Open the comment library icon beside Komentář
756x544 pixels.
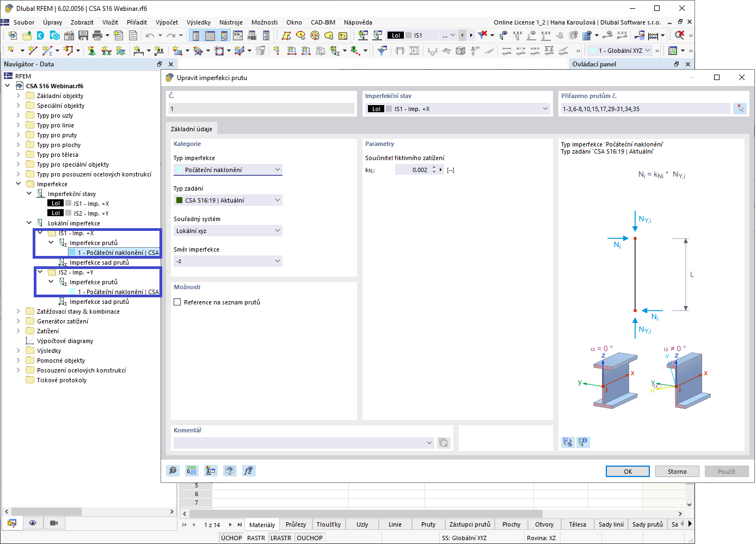444,443
